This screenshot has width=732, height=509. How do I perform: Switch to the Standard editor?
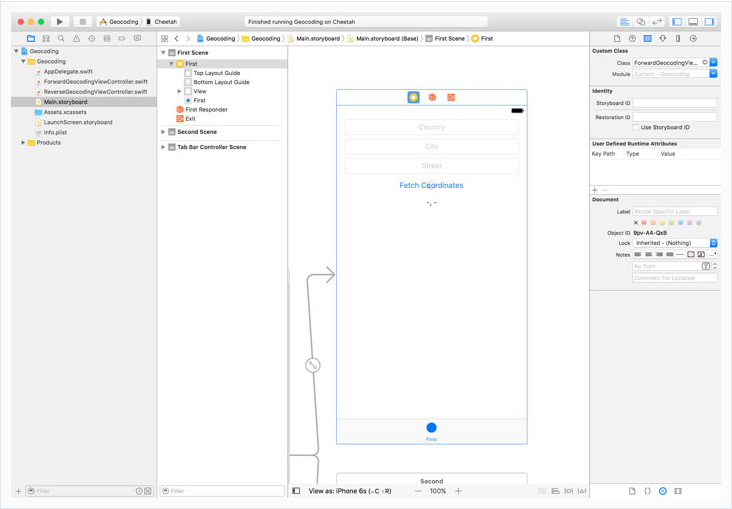tap(624, 21)
